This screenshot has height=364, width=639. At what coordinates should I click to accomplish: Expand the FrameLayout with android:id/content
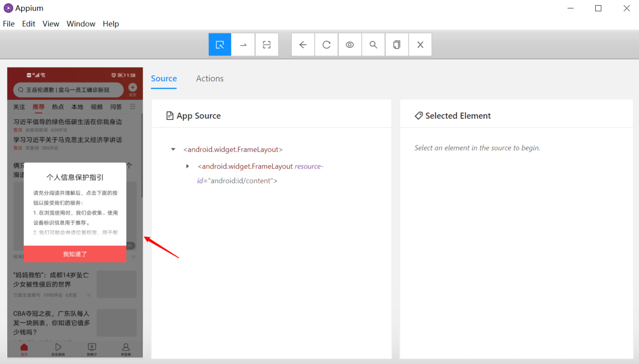(188, 166)
